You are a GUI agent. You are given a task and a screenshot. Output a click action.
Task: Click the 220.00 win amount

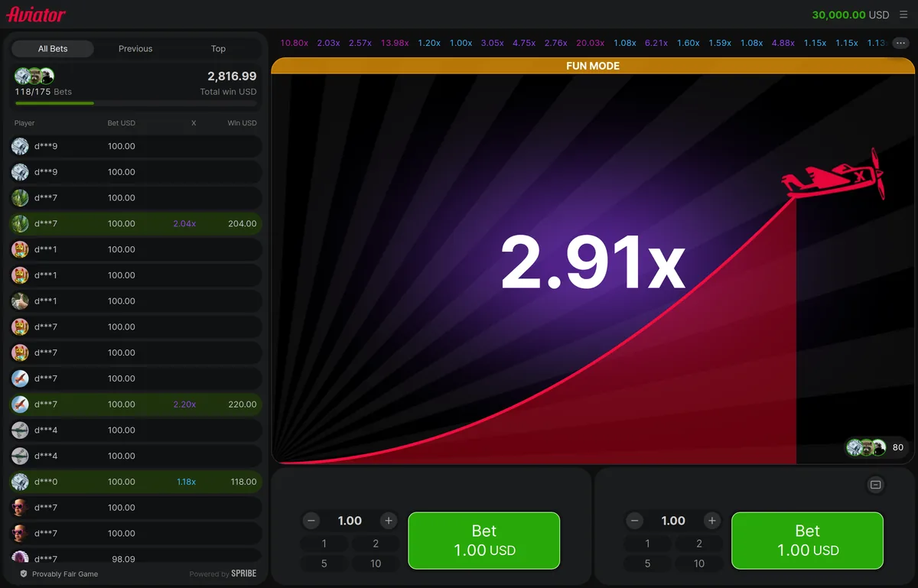coord(243,404)
